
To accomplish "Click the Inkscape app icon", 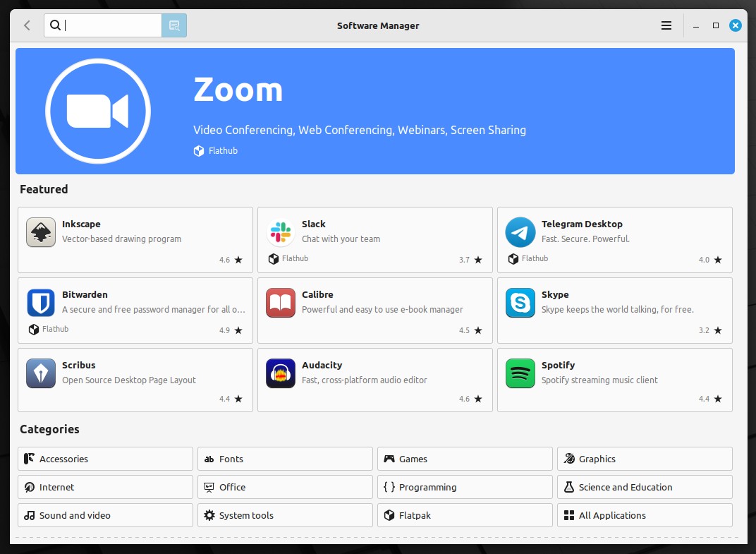I will coord(41,232).
